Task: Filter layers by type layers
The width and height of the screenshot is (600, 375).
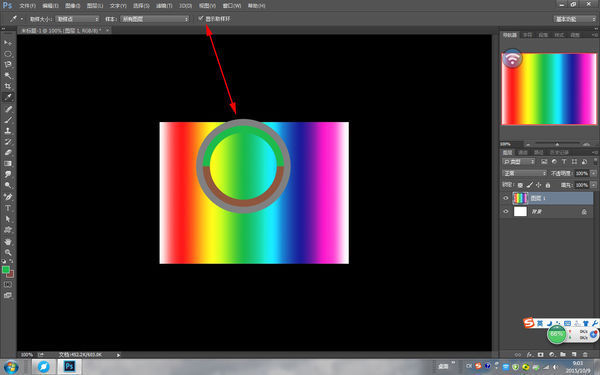Action: coord(564,162)
